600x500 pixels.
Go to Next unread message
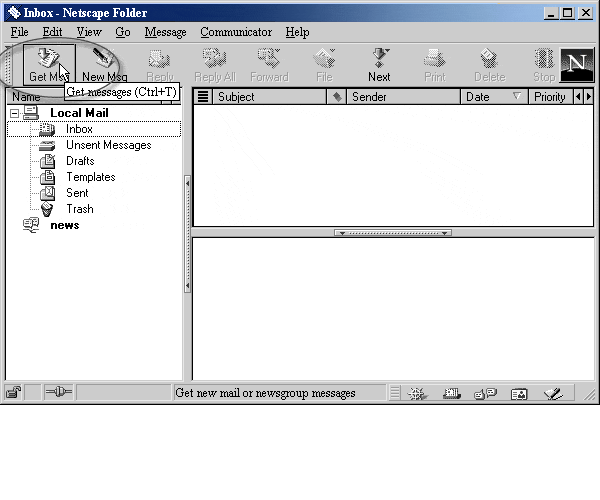[x=379, y=65]
